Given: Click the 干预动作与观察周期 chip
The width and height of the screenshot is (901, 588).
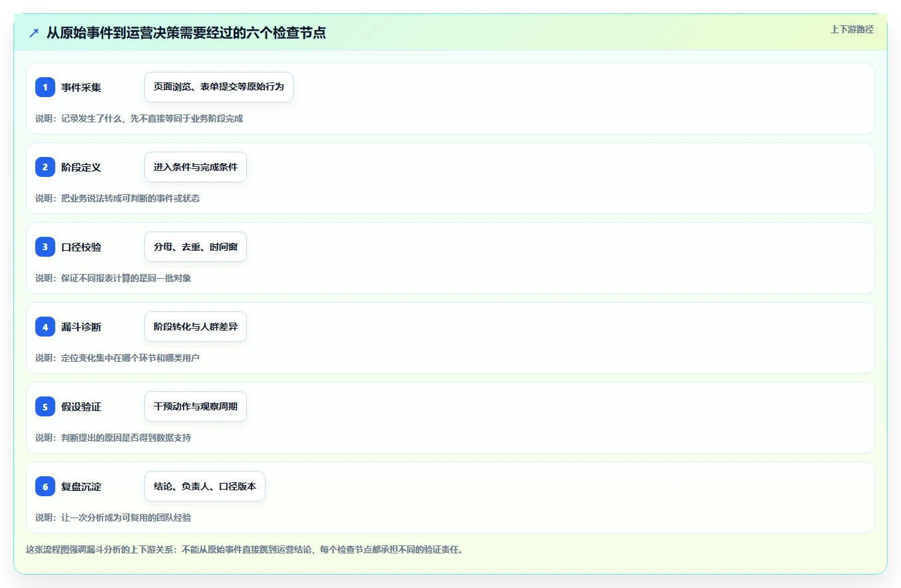Looking at the screenshot, I should (x=196, y=406).
